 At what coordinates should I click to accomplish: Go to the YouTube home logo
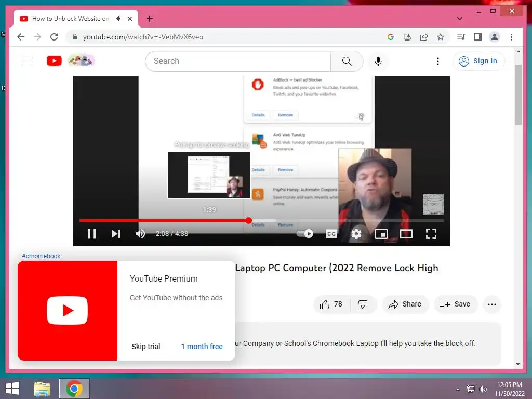click(54, 61)
